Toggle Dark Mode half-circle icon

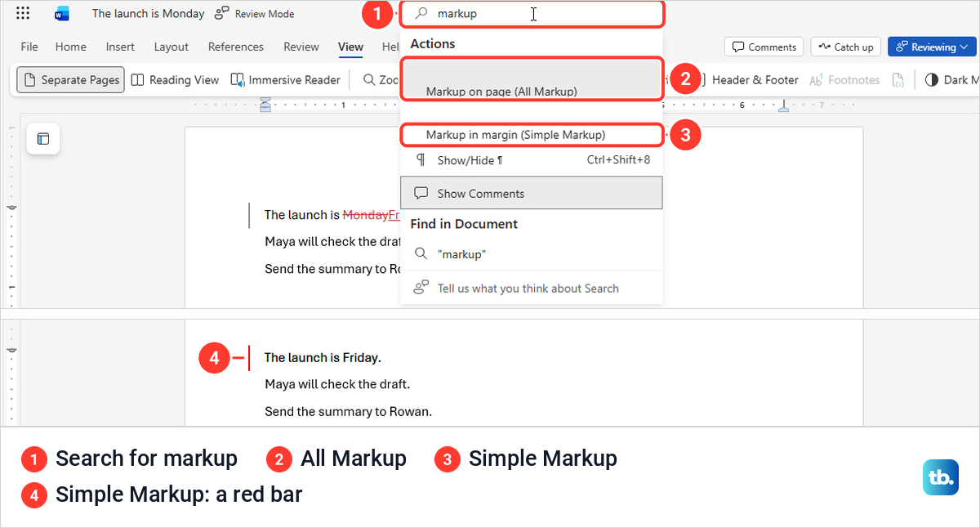point(932,80)
